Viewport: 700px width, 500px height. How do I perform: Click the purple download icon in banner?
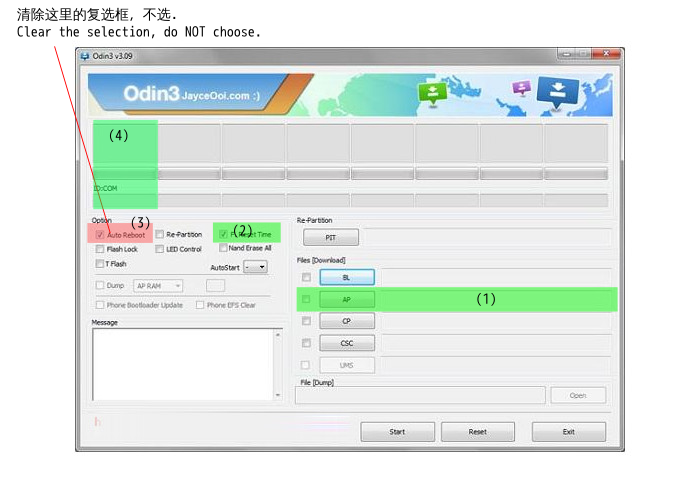(x=521, y=88)
